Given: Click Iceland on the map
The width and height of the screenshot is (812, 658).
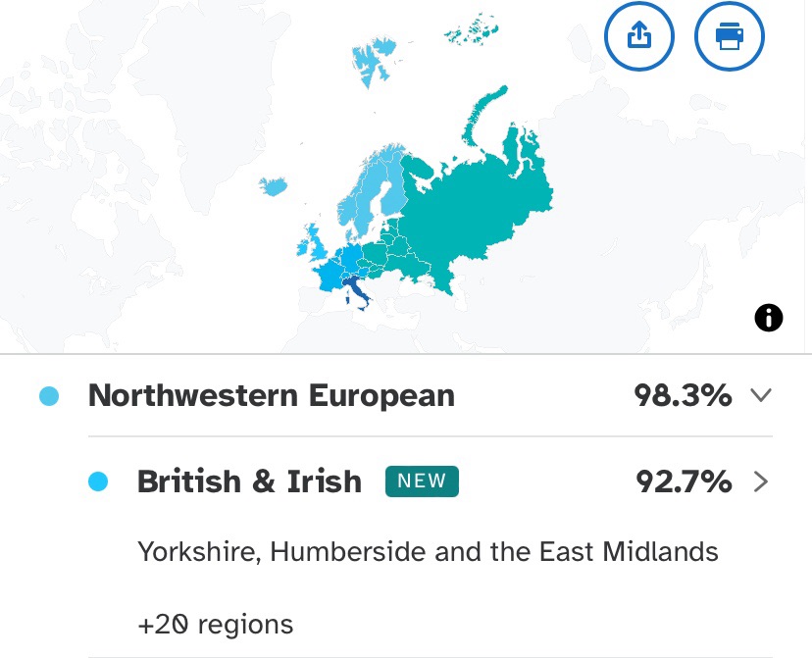Looking at the screenshot, I should pyautogui.click(x=276, y=186).
